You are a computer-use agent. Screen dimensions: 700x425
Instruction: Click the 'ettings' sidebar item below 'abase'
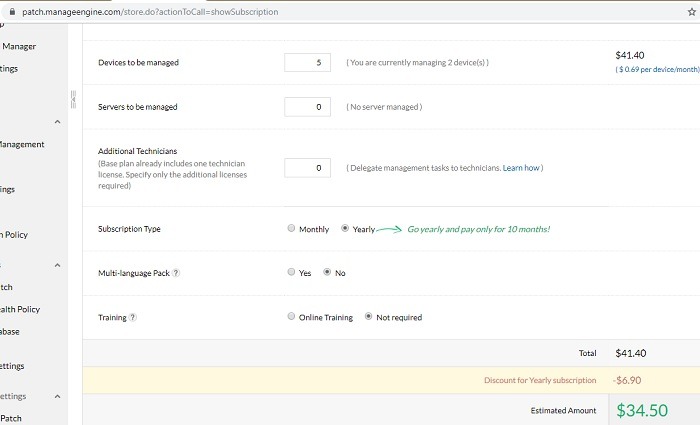(12, 366)
